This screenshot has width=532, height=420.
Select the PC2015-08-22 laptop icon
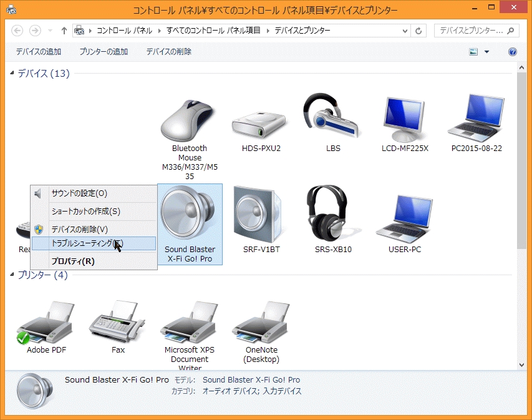point(476,118)
